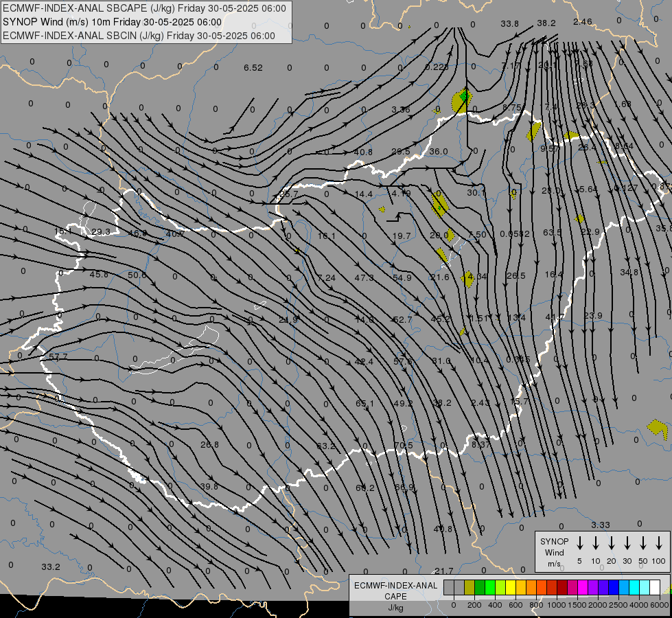The width and height of the screenshot is (672, 618).
Task: Click the map value 54.9
Action: [x=402, y=277]
